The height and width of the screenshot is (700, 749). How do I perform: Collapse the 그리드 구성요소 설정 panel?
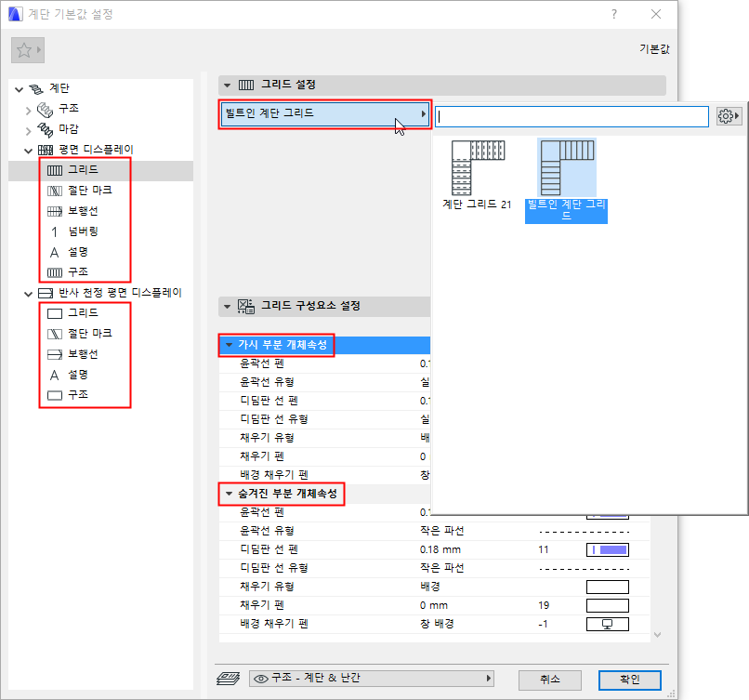point(228,306)
